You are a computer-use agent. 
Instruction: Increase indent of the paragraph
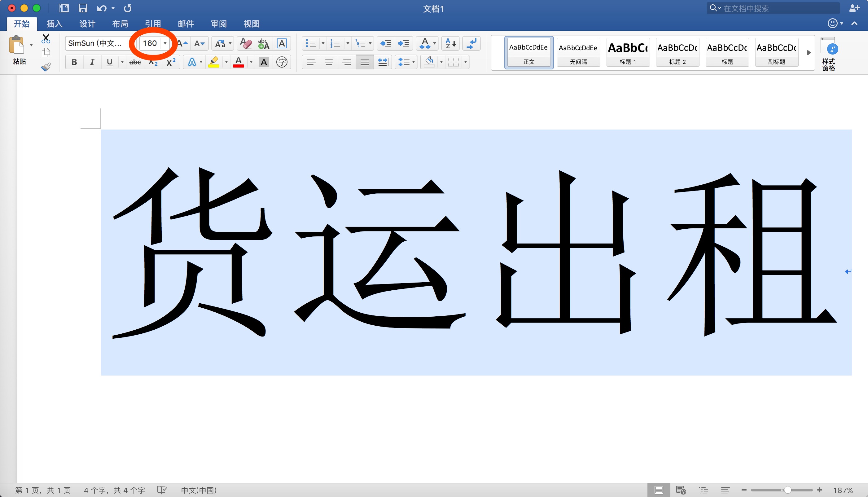[404, 43]
